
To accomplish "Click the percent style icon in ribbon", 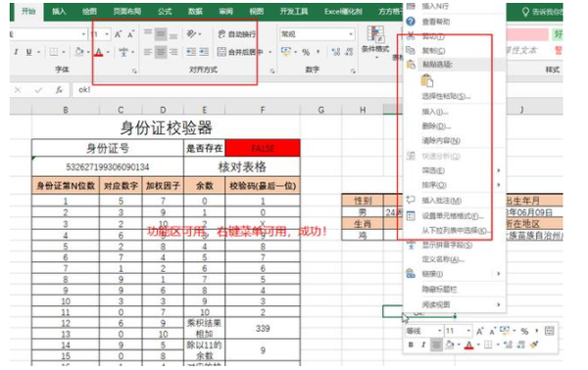I will click(x=306, y=52).
